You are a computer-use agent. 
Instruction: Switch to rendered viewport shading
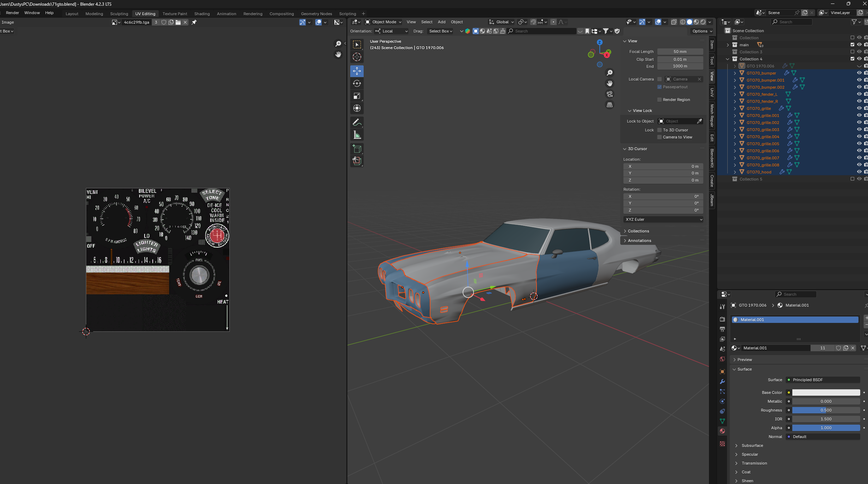coord(703,22)
